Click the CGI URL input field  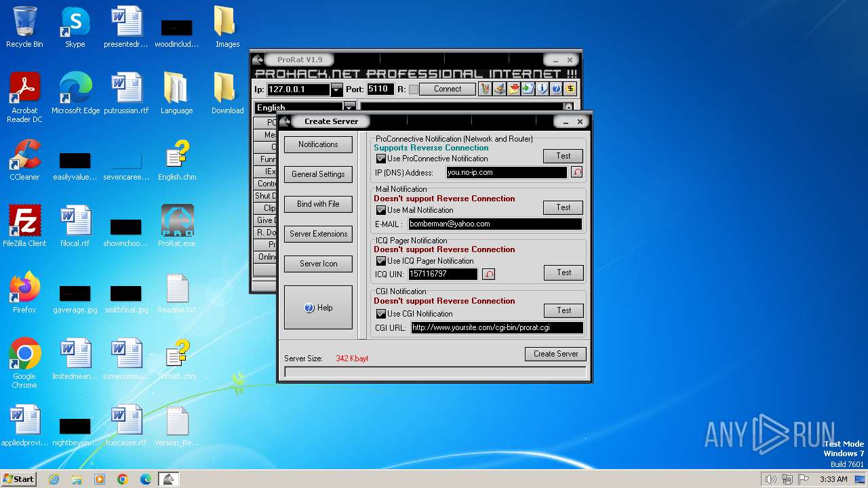pyautogui.click(x=497, y=327)
